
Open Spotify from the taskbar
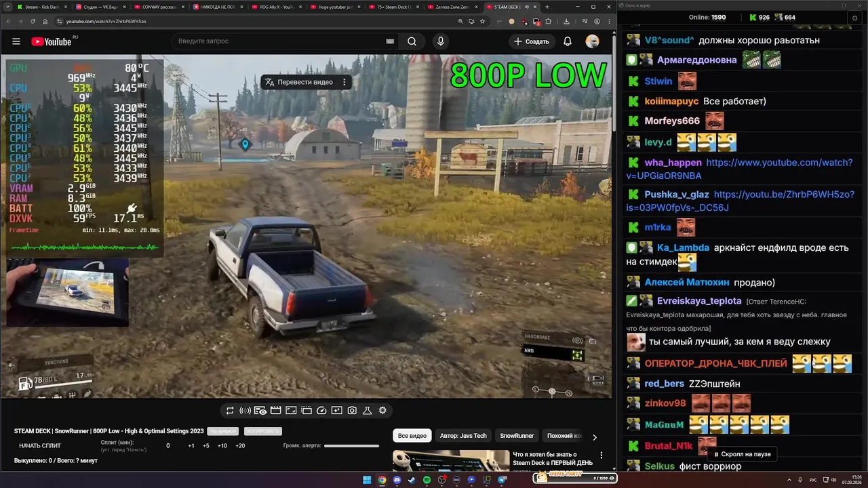[427, 480]
